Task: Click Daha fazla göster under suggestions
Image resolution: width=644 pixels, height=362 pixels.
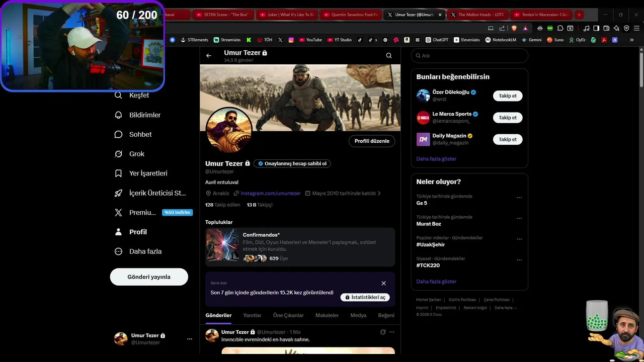Action: pos(436,159)
